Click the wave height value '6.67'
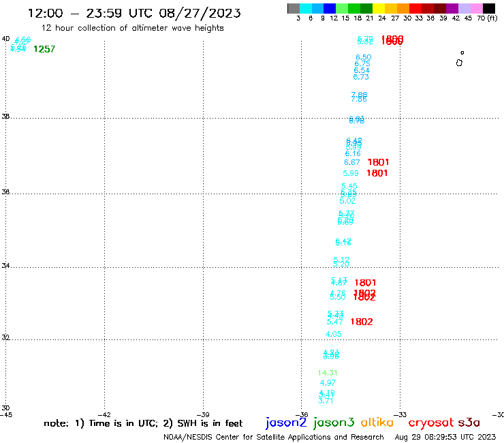 pyautogui.click(x=352, y=162)
